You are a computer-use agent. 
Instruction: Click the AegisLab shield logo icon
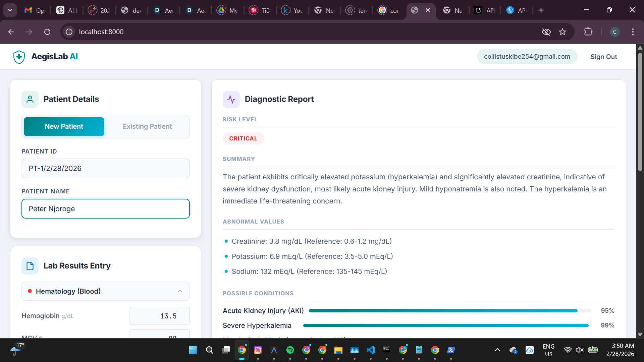click(x=19, y=57)
